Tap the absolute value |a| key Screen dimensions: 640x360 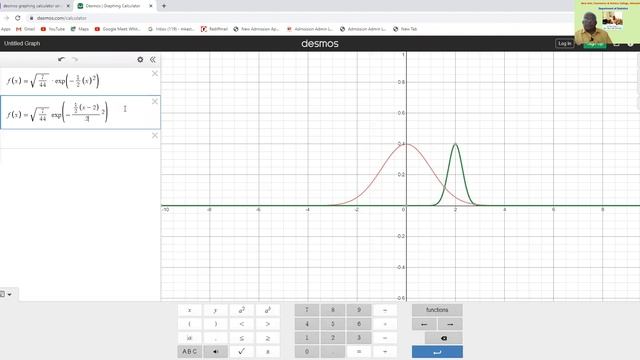click(190, 338)
